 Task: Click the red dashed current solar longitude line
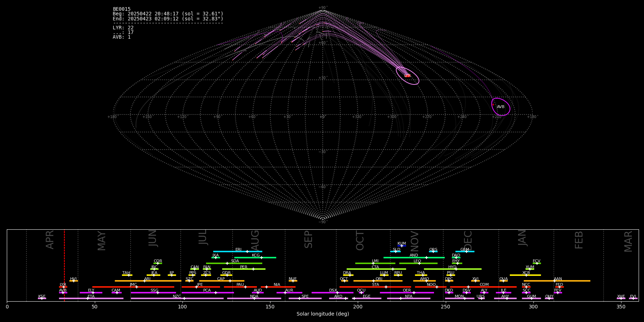pos(64,265)
